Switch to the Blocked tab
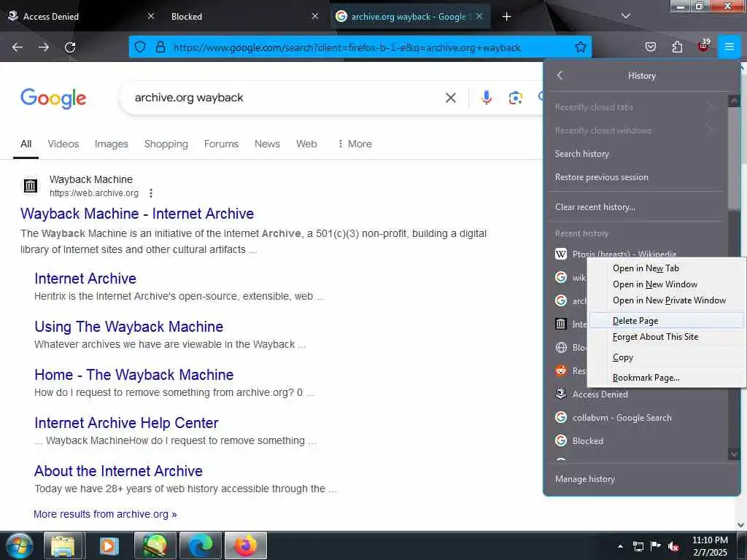The image size is (747, 560). tap(245, 16)
